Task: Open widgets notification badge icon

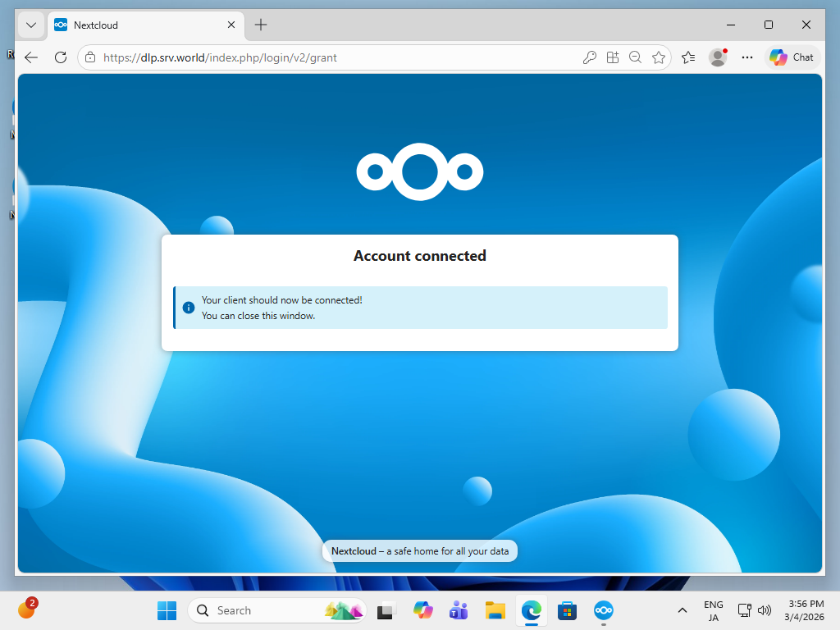Action: coord(26,609)
